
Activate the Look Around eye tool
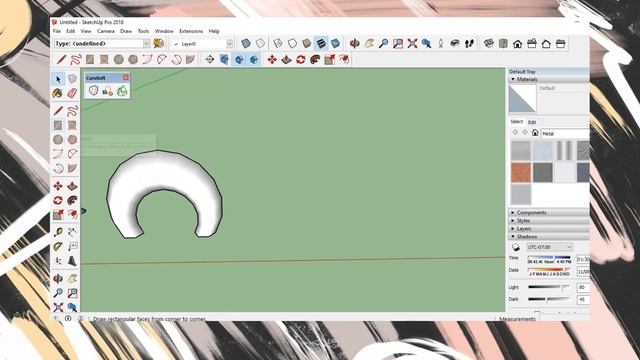pos(455,43)
